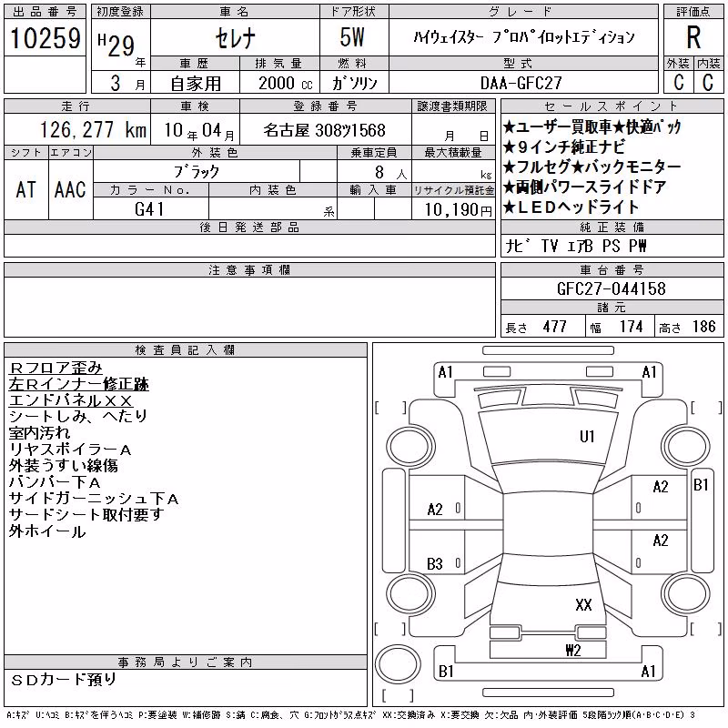Click the XX replaced mark on the diagram

pos(583,604)
